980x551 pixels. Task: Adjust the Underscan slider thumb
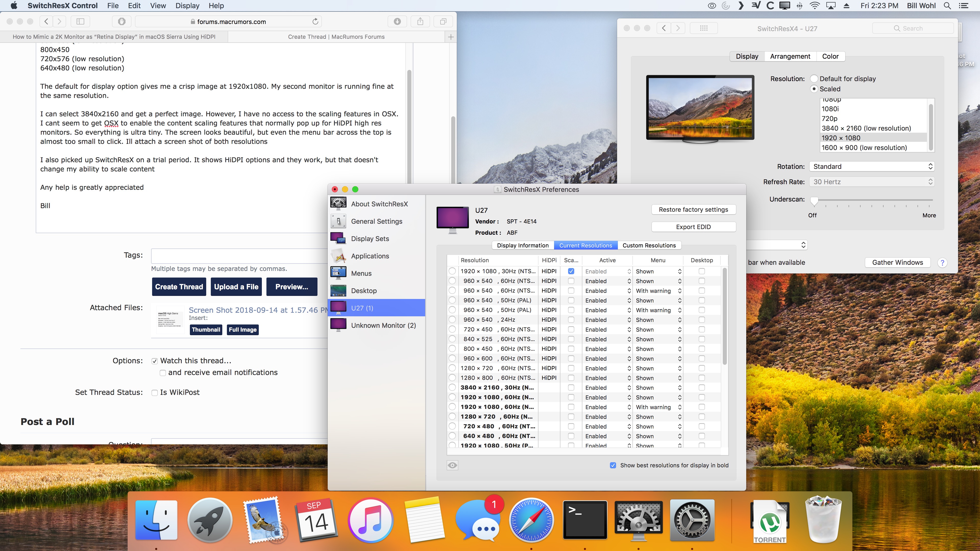point(814,201)
